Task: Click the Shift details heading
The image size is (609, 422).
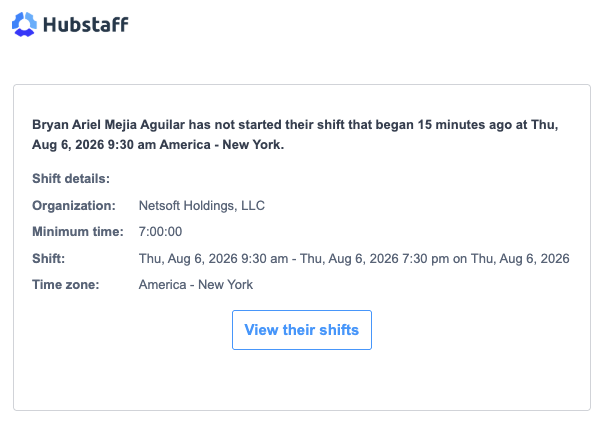Action: (71, 179)
